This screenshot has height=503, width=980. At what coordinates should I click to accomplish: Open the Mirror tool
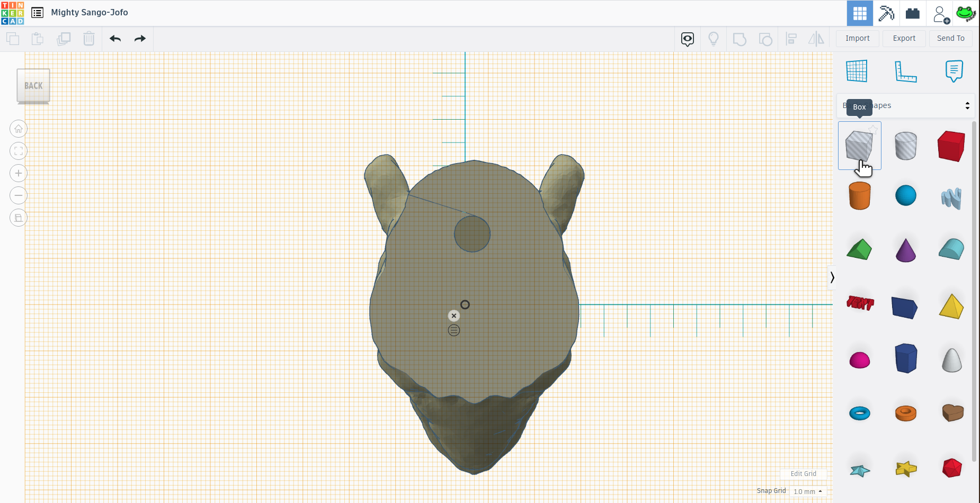pyautogui.click(x=816, y=39)
